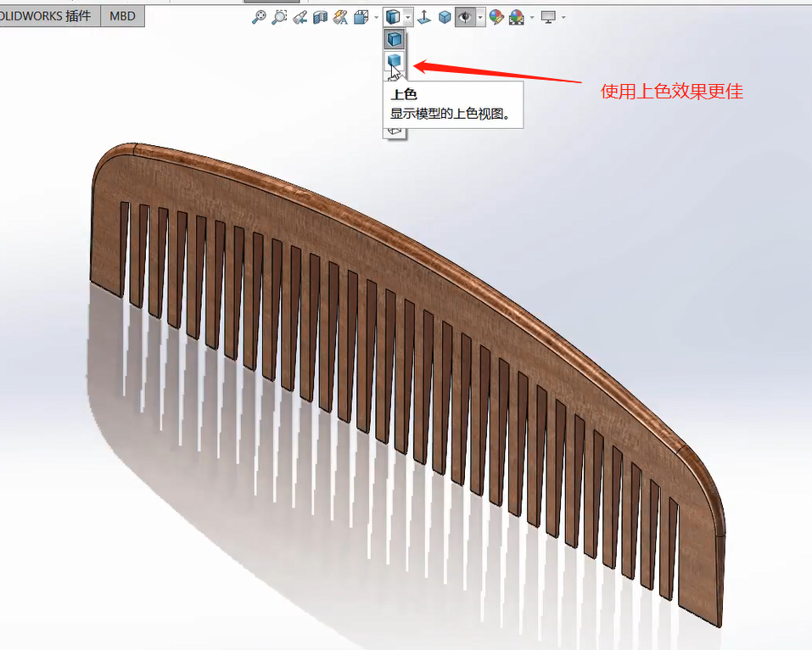Click the View Orientation cube icon
Viewport: 812px width, 650px height.
coord(361,18)
